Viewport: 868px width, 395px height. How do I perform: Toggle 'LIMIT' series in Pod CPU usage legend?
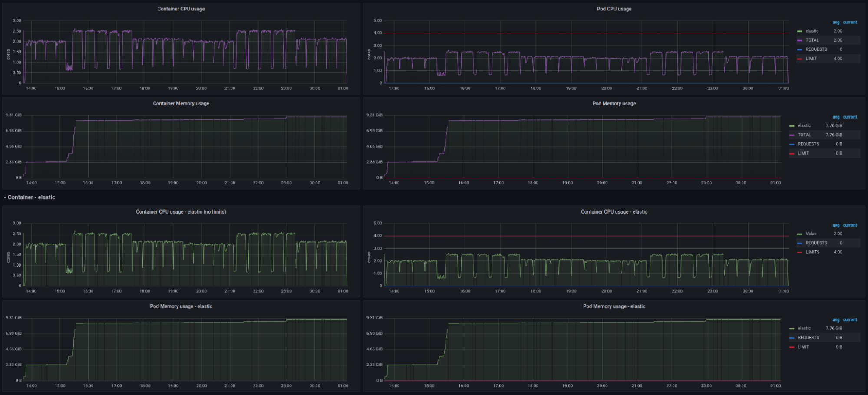point(811,59)
